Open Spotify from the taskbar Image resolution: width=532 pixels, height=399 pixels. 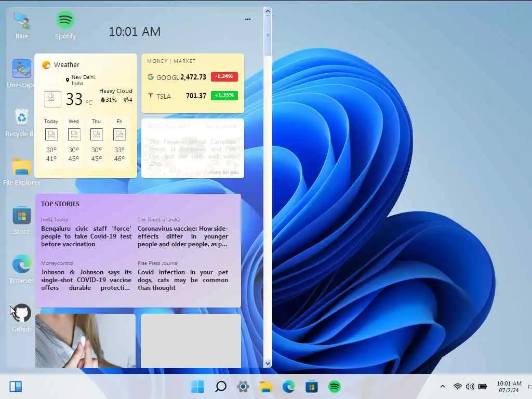[x=334, y=387]
